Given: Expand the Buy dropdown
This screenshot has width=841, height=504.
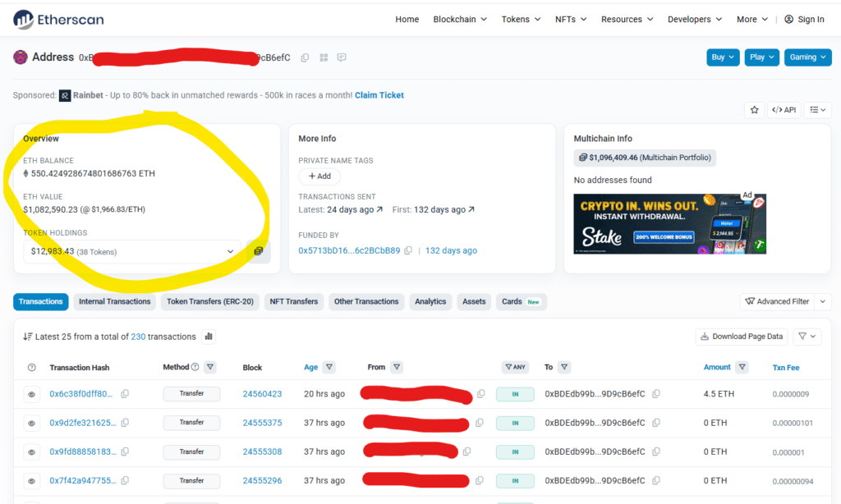Looking at the screenshot, I should pyautogui.click(x=721, y=57).
